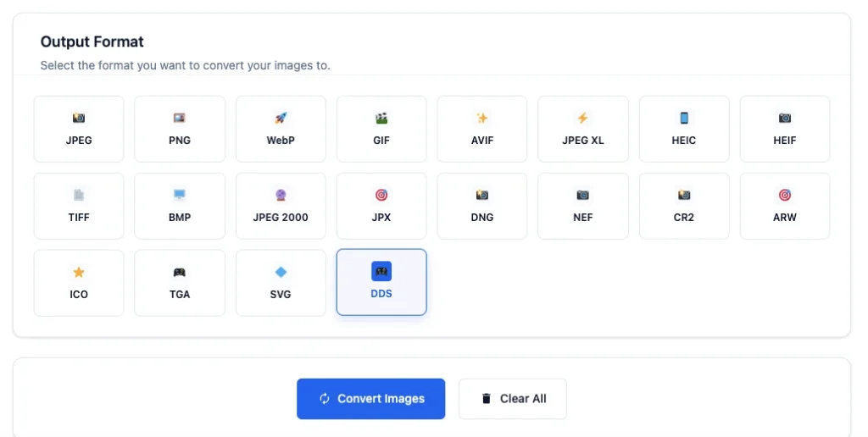The image size is (868, 437).
Task: Click the TIFF document icon
Action: click(79, 195)
